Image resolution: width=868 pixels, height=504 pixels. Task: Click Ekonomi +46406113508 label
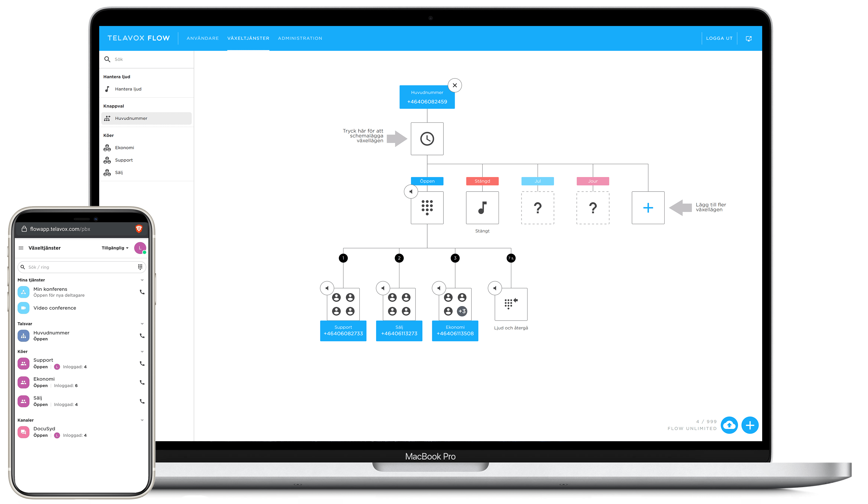coord(455,330)
